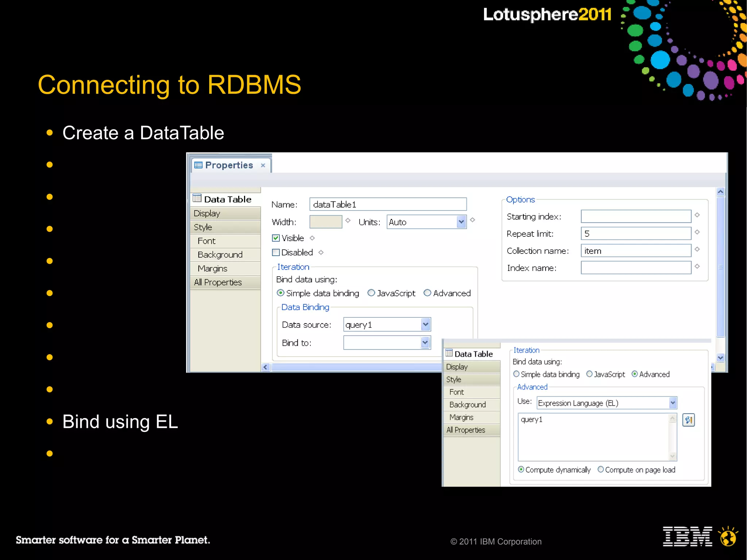Open the Style tab in the upper panel

click(225, 227)
